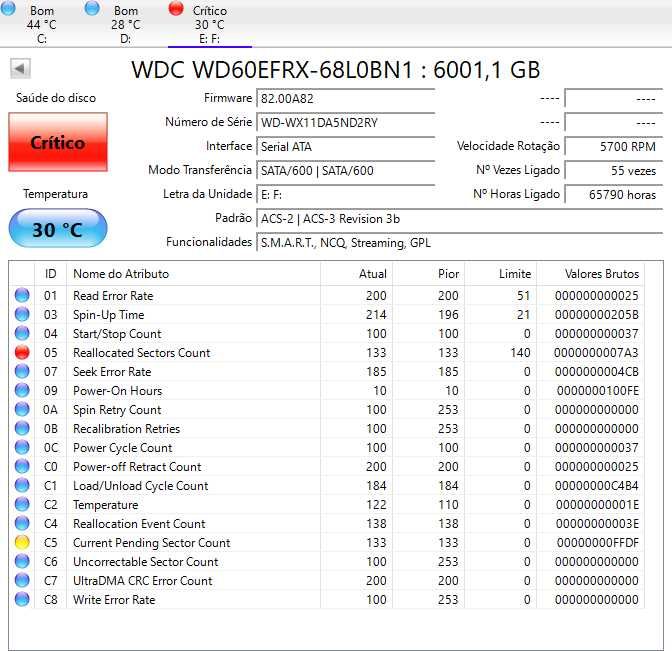Click the ID column header
The image size is (672, 651).
click(x=50, y=273)
